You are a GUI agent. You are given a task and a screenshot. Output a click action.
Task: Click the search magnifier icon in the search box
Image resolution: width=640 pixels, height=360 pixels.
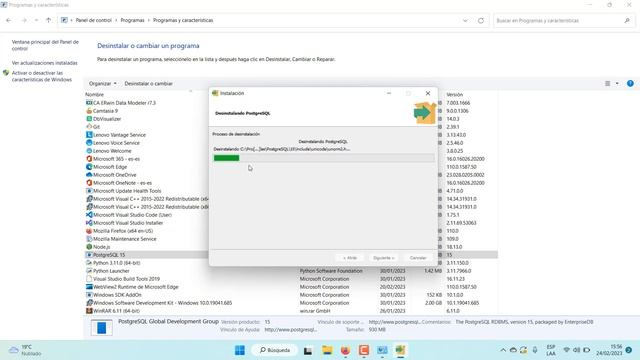(x=627, y=20)
